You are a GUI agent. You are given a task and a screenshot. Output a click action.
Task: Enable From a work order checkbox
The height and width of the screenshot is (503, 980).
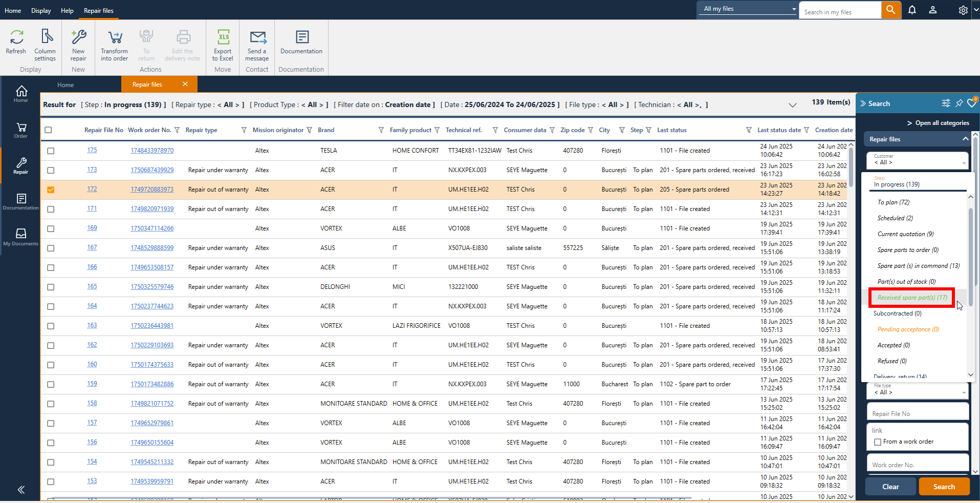tap(878, 442)
